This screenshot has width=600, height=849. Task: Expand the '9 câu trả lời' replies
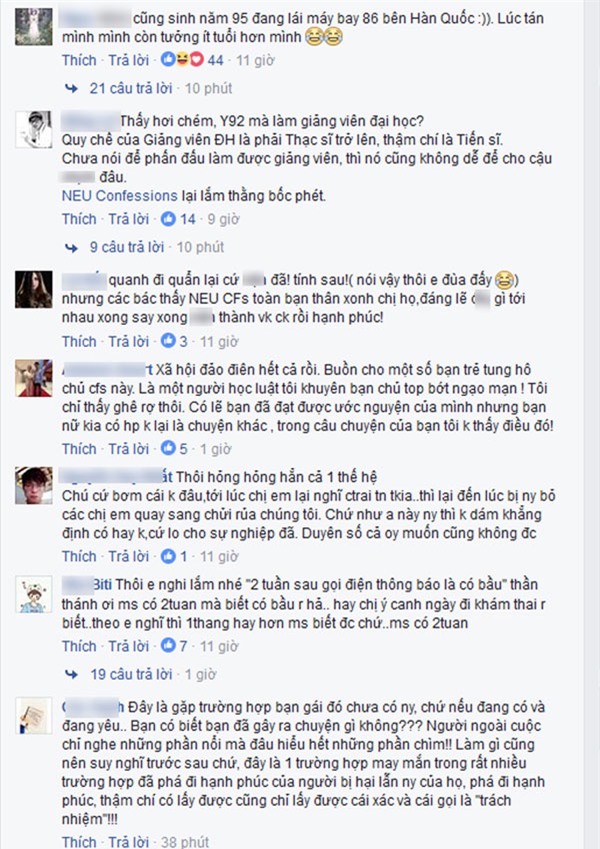tap(127, 247)
